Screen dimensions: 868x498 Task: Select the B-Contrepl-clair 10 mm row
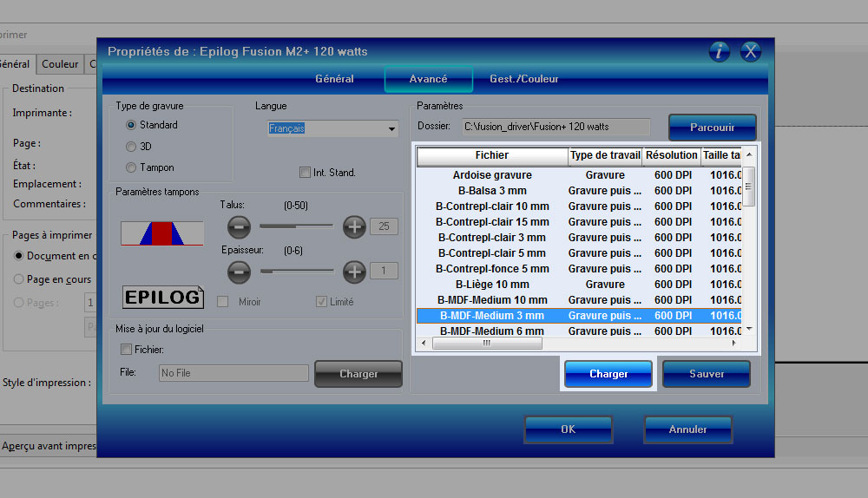click(x=579, y=206)
